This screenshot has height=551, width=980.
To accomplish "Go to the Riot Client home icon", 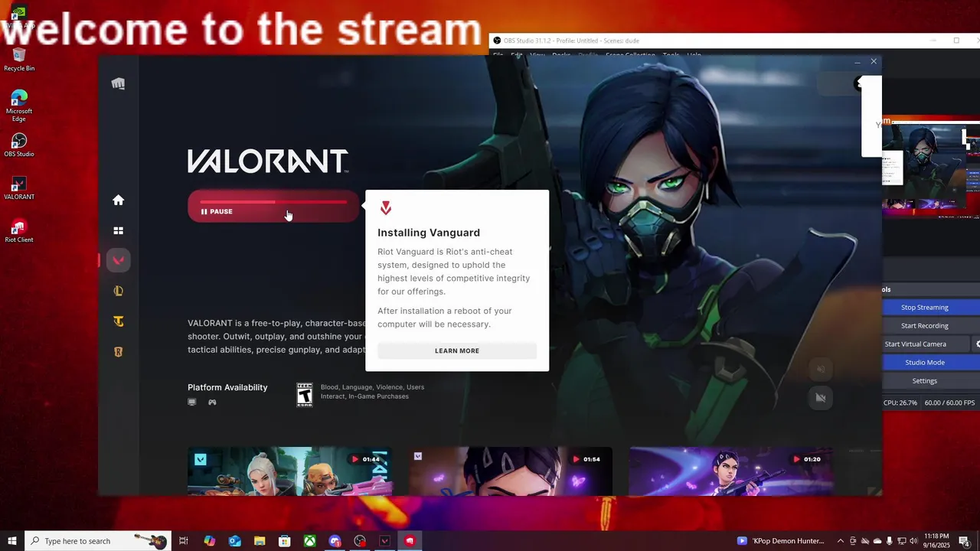I will coord(118,200).
